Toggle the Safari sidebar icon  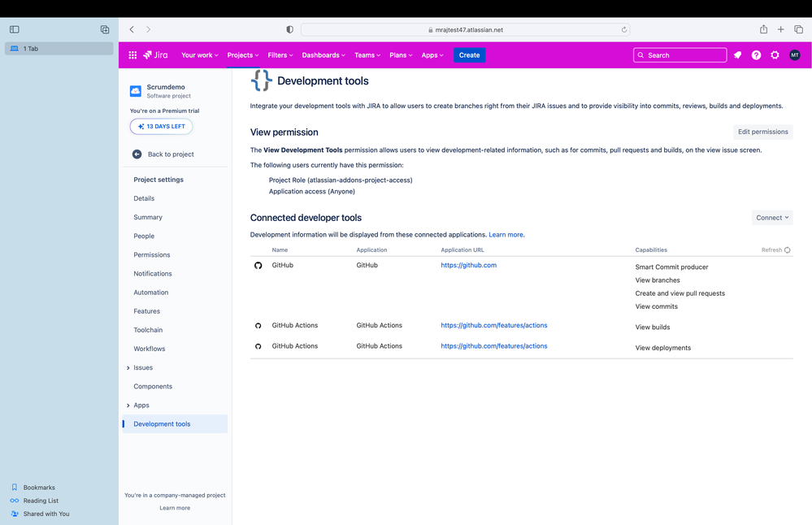point(15,29)
